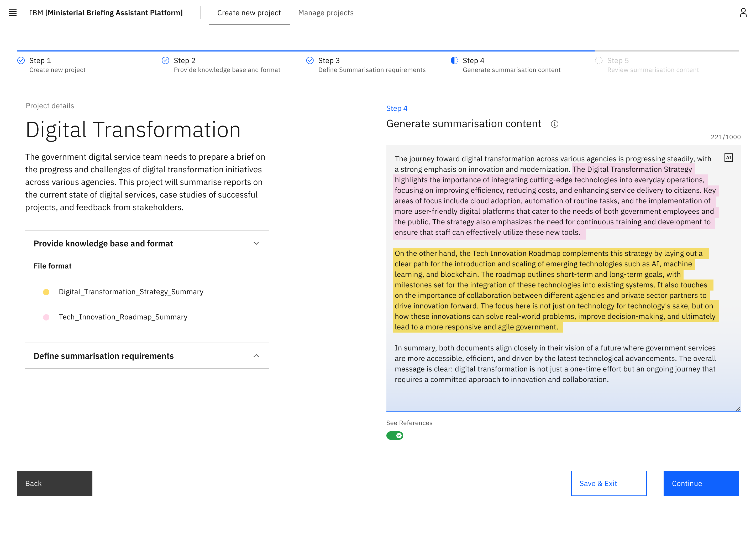Expand the Define summarisation requirements chevron

(256, 356)
